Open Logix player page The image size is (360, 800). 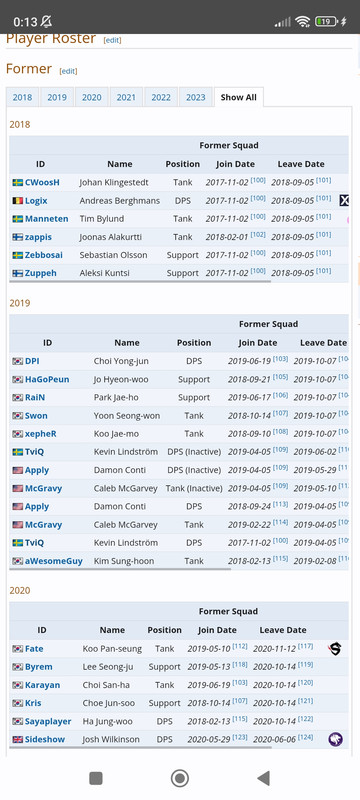[x=36, y=201]
